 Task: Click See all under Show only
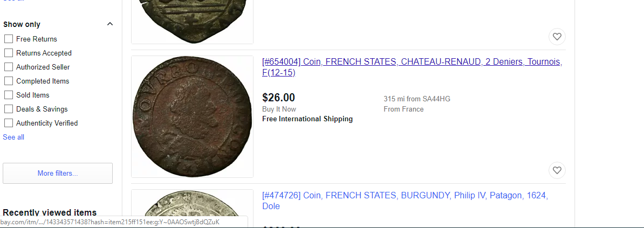click(13, 137)
